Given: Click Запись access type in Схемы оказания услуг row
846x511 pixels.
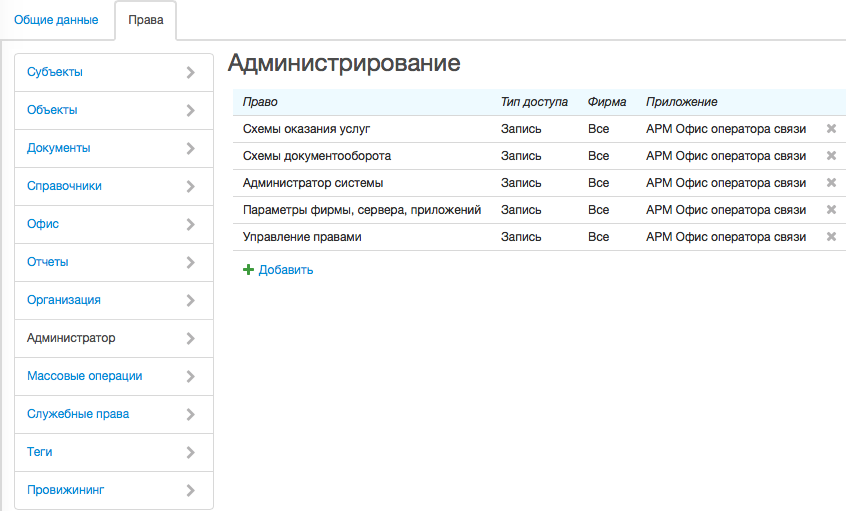Looking at the screenshot, I should 521,129.
